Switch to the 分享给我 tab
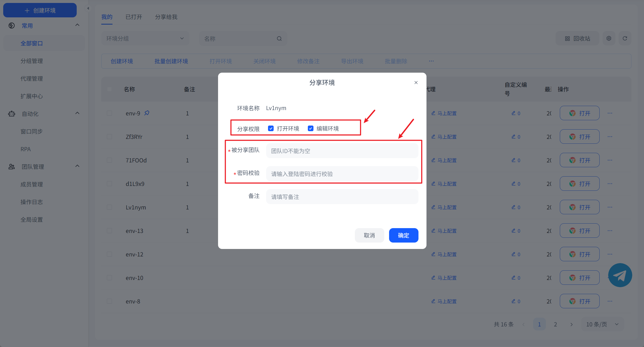The height and width of the screenshot is (347, 644). 166,17
